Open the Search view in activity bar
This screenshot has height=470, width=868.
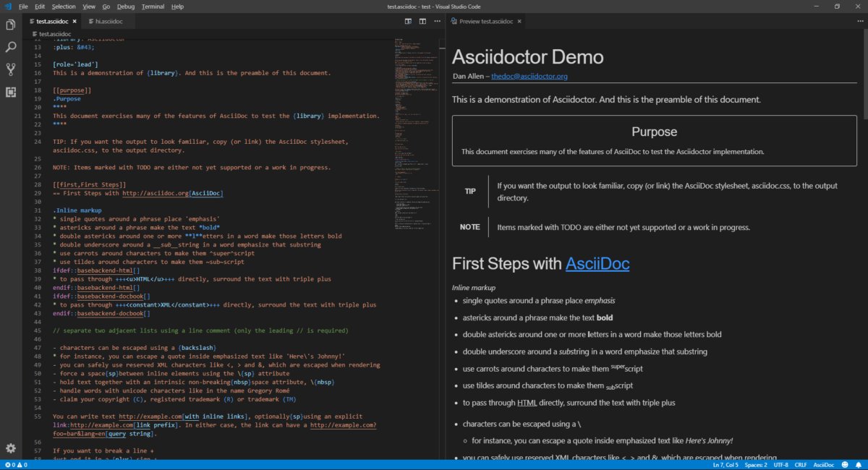tap(11, 48)
